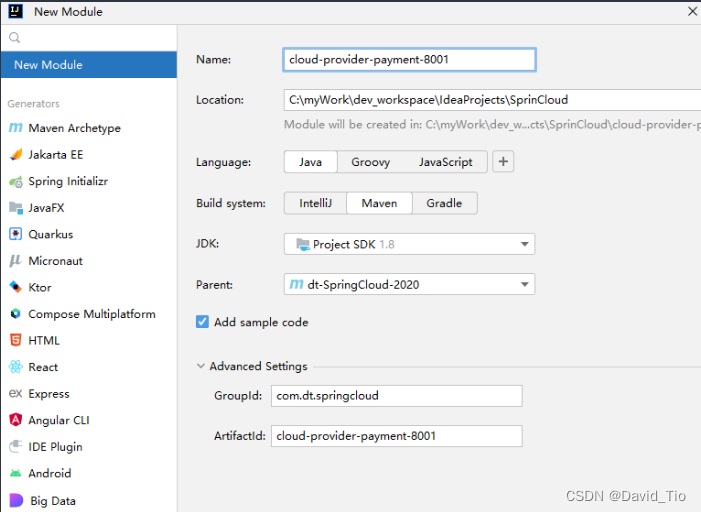This screenshot has width=701, height=512.
Task: Click the New Module window title
Action: pos(68,12)
